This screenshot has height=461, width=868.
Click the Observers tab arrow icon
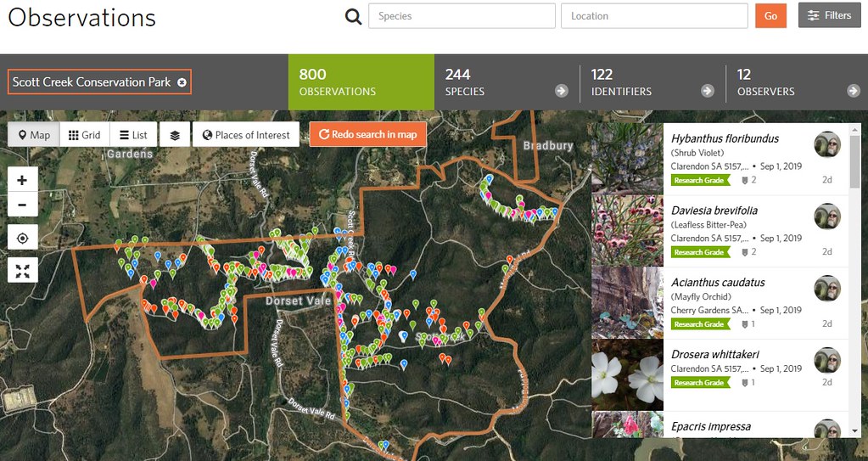(x=854, y=91)
